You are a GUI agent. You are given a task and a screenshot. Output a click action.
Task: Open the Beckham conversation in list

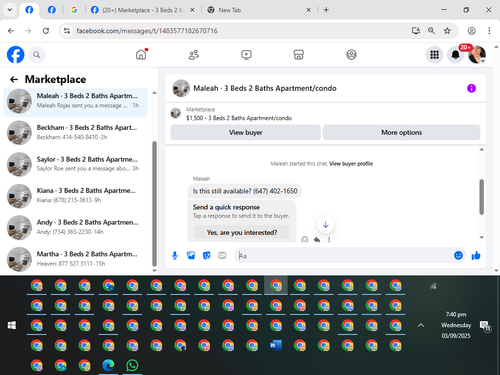click(x=75, y=133)
